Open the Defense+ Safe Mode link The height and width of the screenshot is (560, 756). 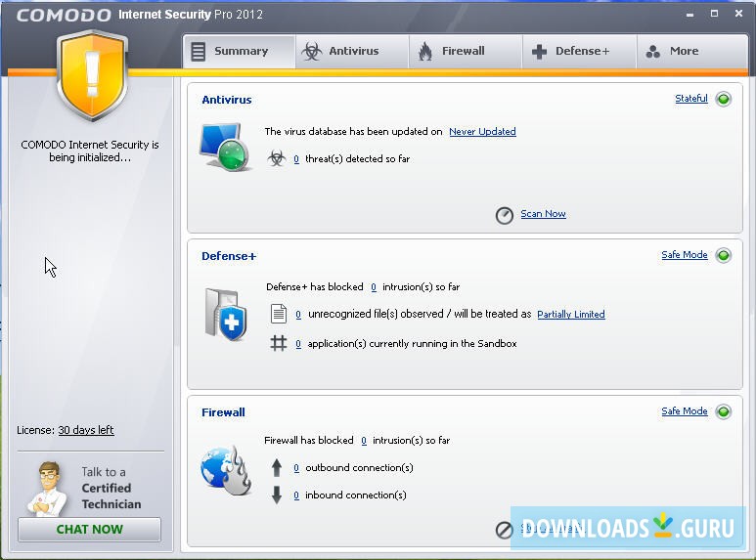(x=685, y=254)
